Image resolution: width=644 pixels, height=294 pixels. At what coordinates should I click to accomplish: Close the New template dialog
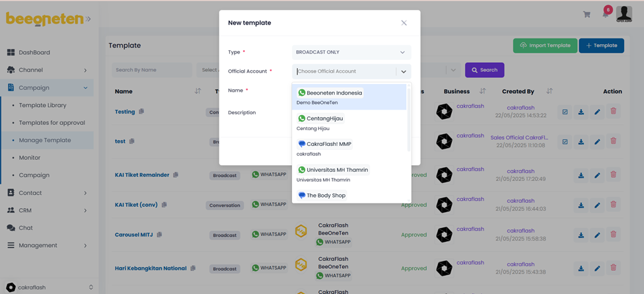tap(404, 23)
